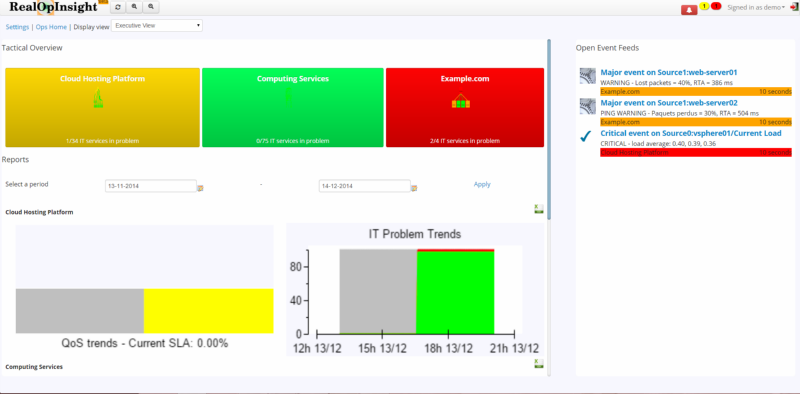Open the Settings link
Image resolution: width=800 pixels, height=394 pixels.
[x=17, y=27]
